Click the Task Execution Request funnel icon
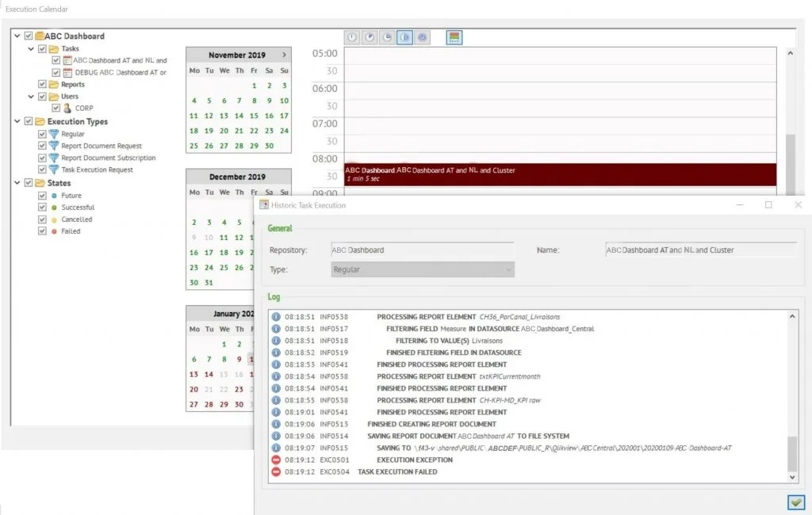This screenshot has height=515, width=812. (54, 170)
